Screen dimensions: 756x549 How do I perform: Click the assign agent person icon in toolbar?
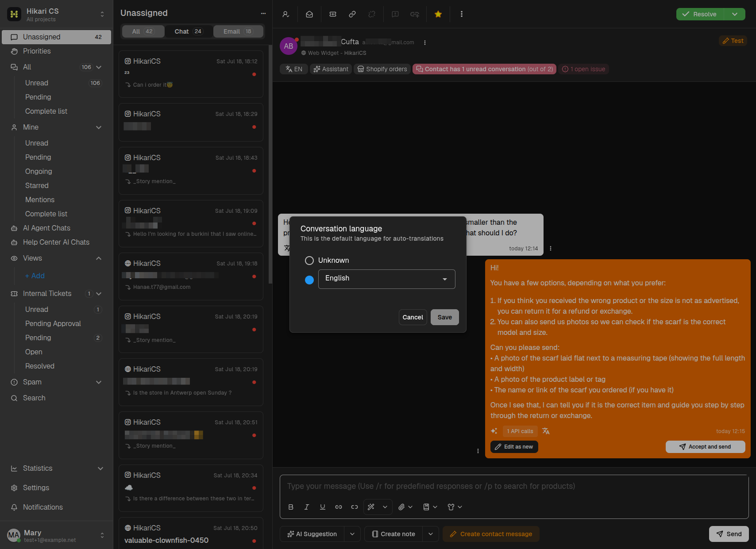(286, 14)
